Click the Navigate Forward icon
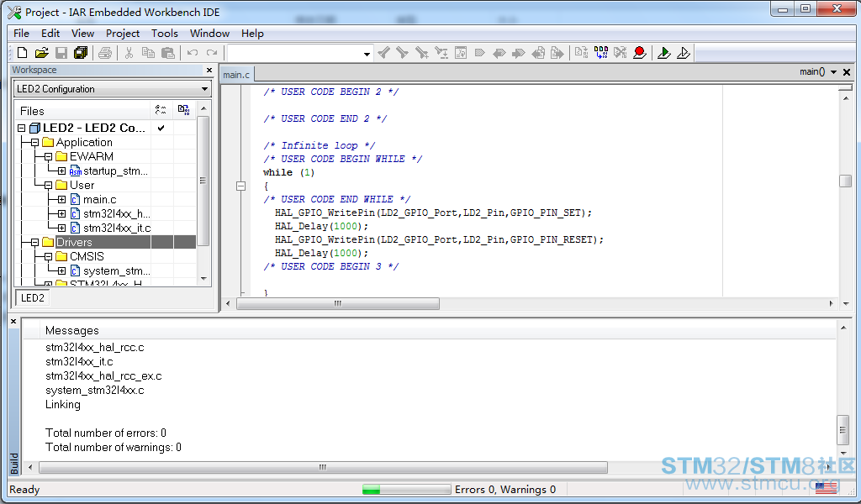 coord(557,53)
